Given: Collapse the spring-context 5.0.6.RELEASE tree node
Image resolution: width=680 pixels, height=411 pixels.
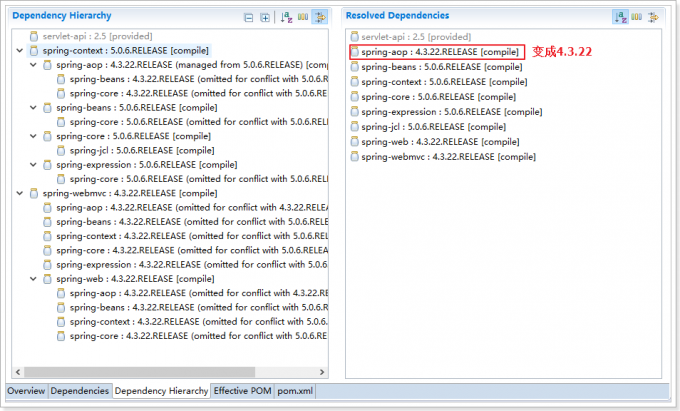Looking at the screenshot, I should 21,50.
